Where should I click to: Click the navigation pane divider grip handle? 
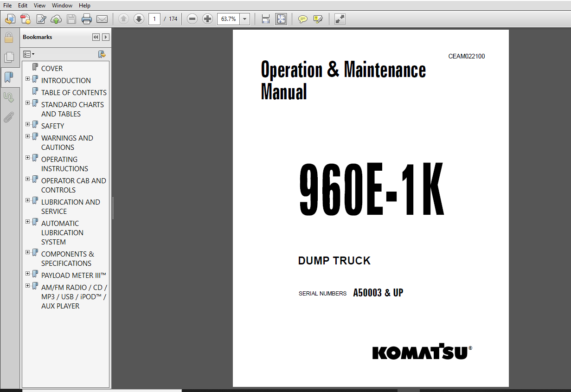click(x=113, y=208)
